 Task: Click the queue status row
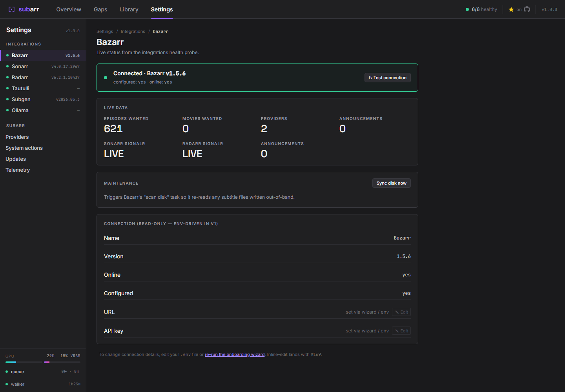pyautogui.click(x=43, y=372)
